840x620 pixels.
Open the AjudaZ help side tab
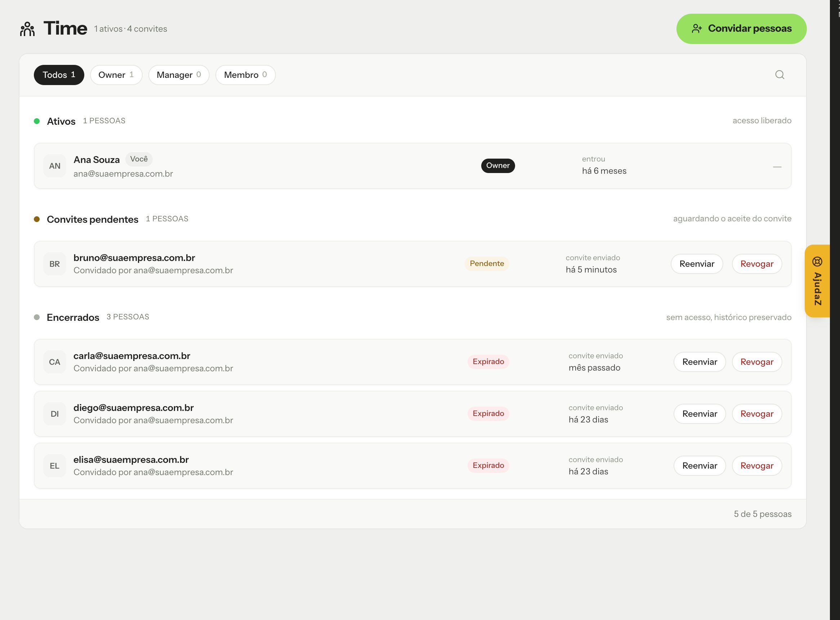[x=818, y=281]
